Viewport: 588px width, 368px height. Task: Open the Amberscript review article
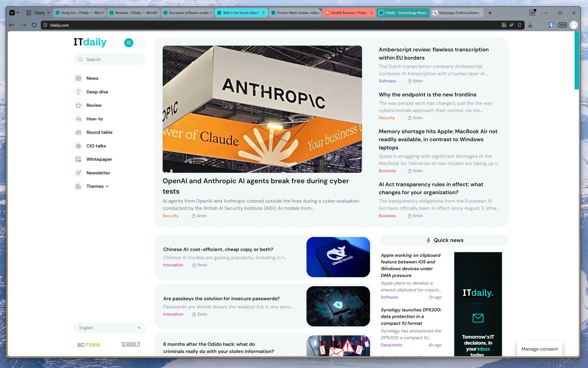tap(434, 54)
